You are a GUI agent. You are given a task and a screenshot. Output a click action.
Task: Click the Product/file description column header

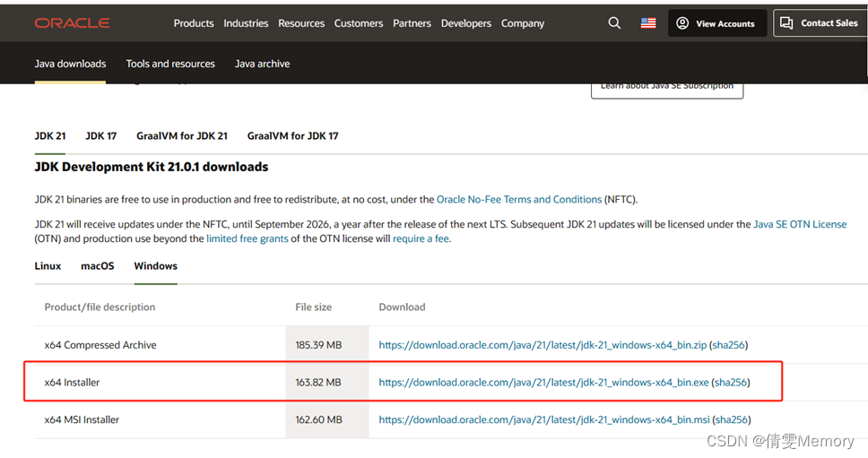100,307
